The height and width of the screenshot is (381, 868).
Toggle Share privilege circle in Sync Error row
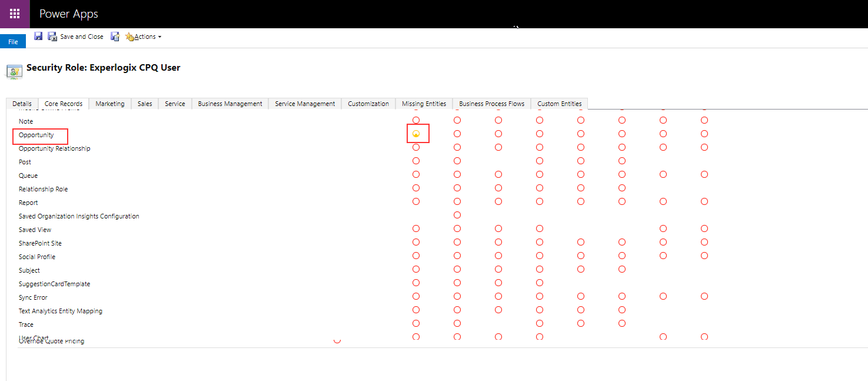[x=704, y=296]
